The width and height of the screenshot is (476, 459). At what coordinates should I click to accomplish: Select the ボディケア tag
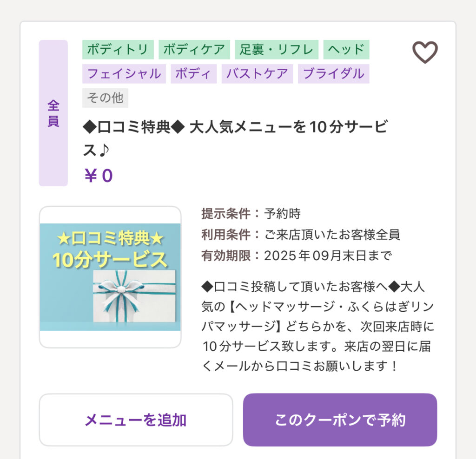194,49
